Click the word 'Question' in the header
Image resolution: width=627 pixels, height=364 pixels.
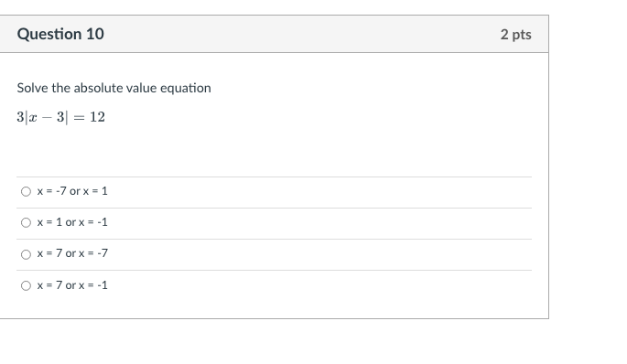(49, 34)
